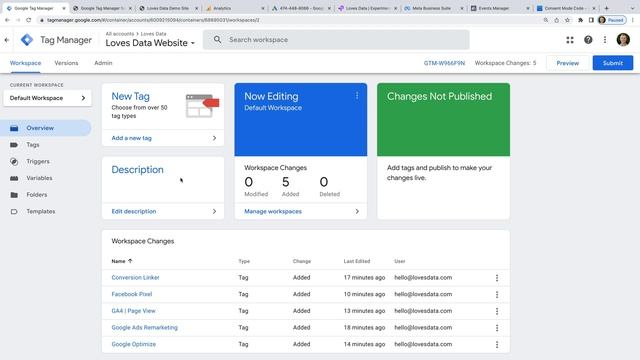This screenshot has width=640, height=360.
Task: Open container ID GTM-W966F9N link
Action: tap(444, 63)
